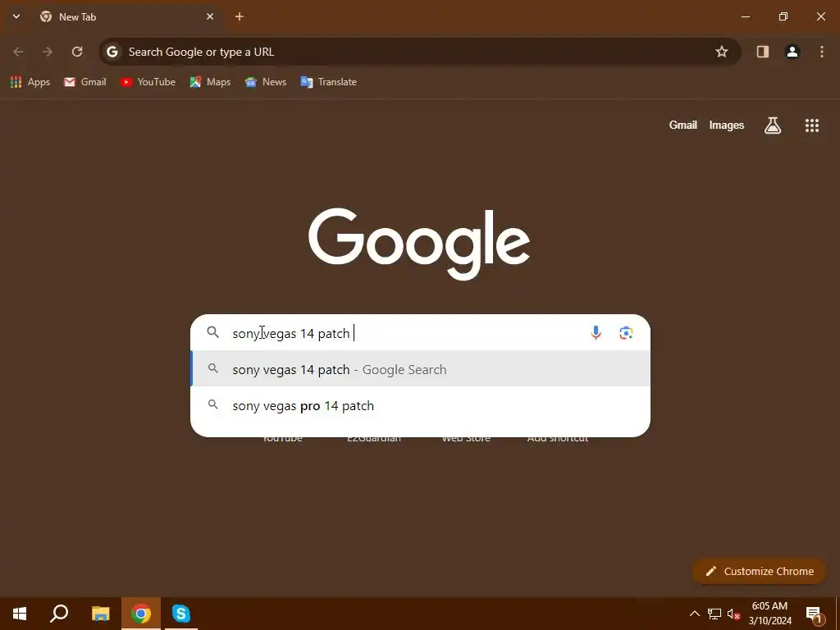Show hidden system tray icons
The width and height of the screenshot is (840, 630).
tap(694, 614)
